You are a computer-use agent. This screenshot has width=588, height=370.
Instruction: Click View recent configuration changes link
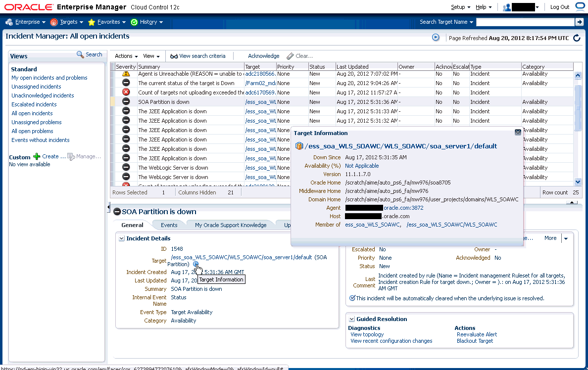pyautogui.click(x=392, y=341)
